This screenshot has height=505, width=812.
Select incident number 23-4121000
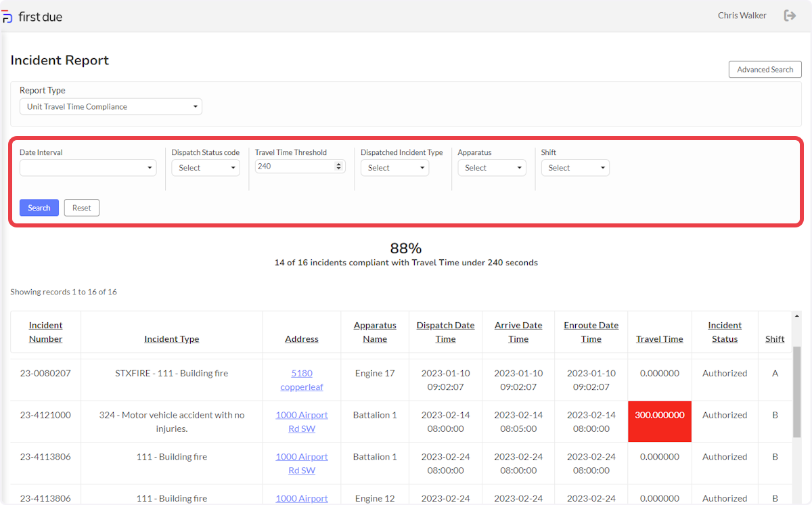point(45,415)
